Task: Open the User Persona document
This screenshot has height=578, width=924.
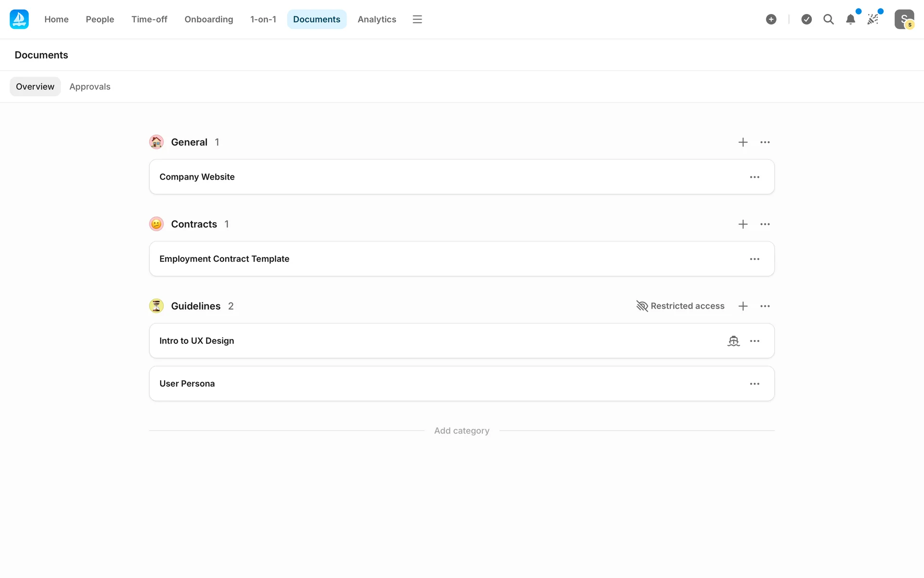Action: point(187,383)
